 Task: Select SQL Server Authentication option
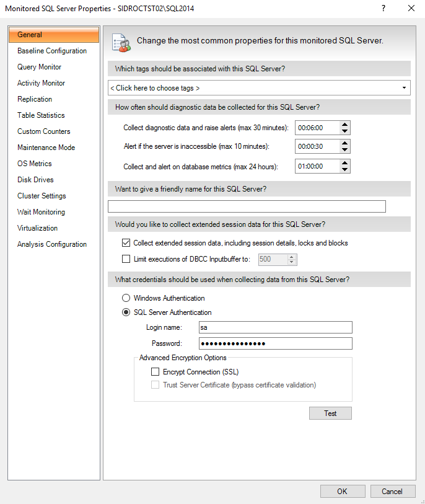click(x=126, y=312)
